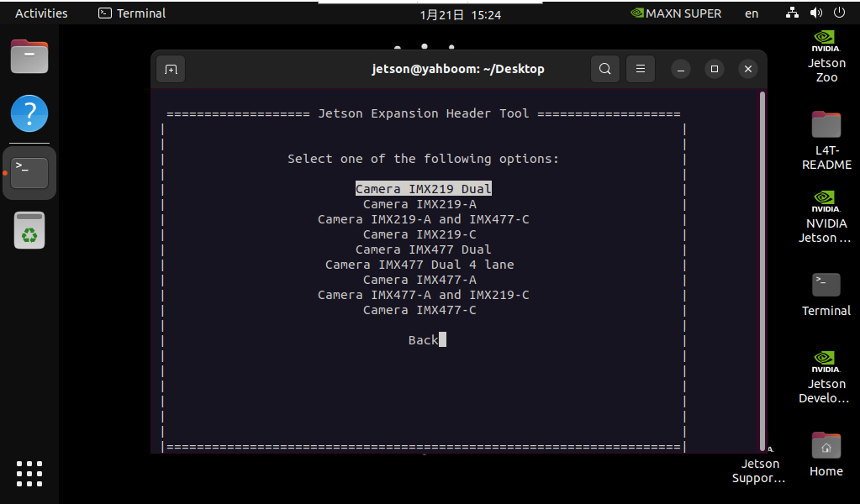Open the Terminal app menu in top bar
The image size is (860, 504).
click(132, 13)
